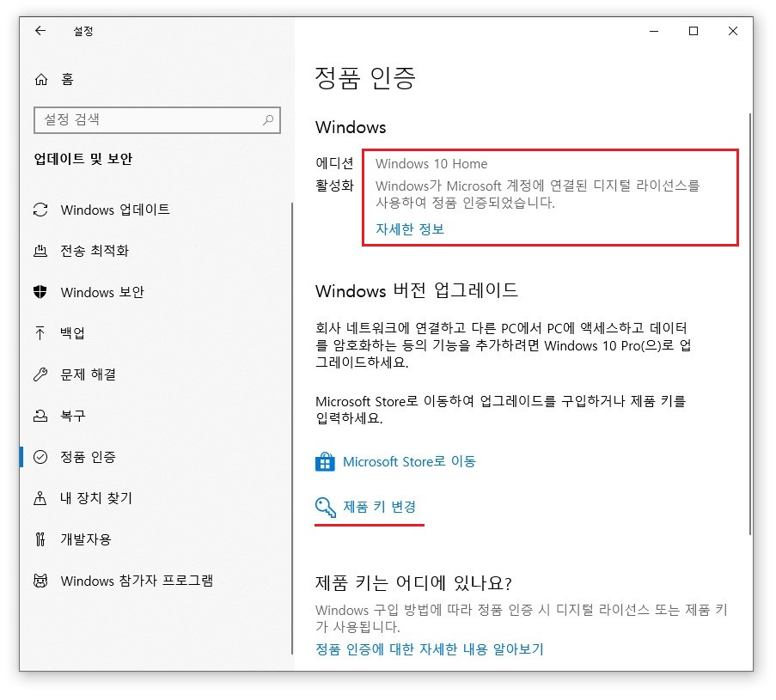Click the 내 장치 찾기 person icon
Image resolution: width=776 pixels, height=700 pixels.
(40, 497)
